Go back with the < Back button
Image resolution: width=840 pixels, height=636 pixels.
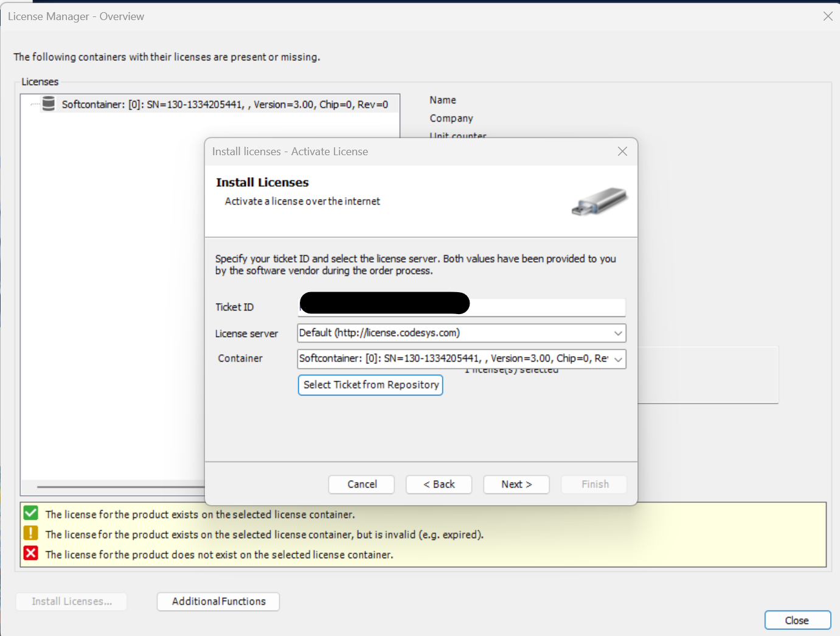[x=439, y=484]
